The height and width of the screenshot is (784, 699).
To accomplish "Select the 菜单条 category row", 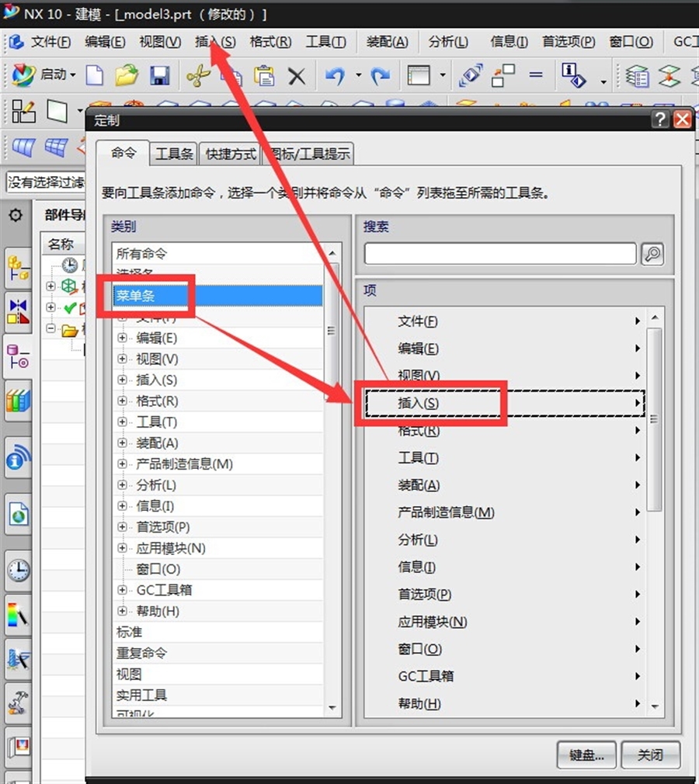I will click(x=217, y=296).
